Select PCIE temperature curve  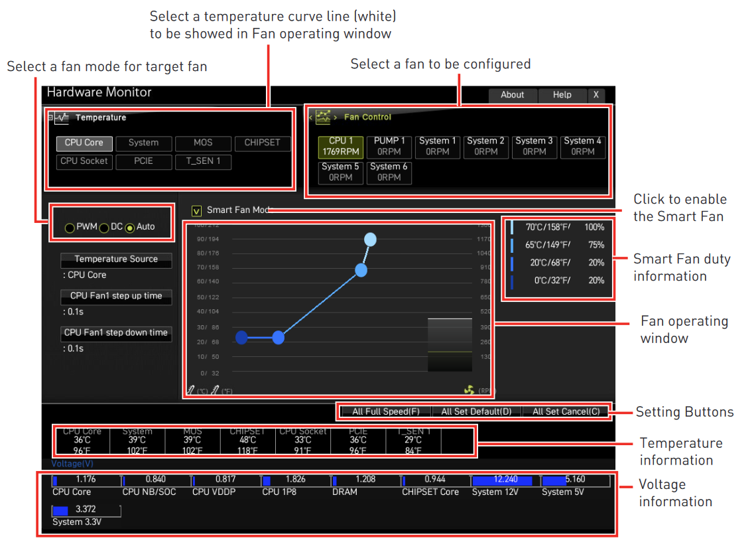point(143,162)
